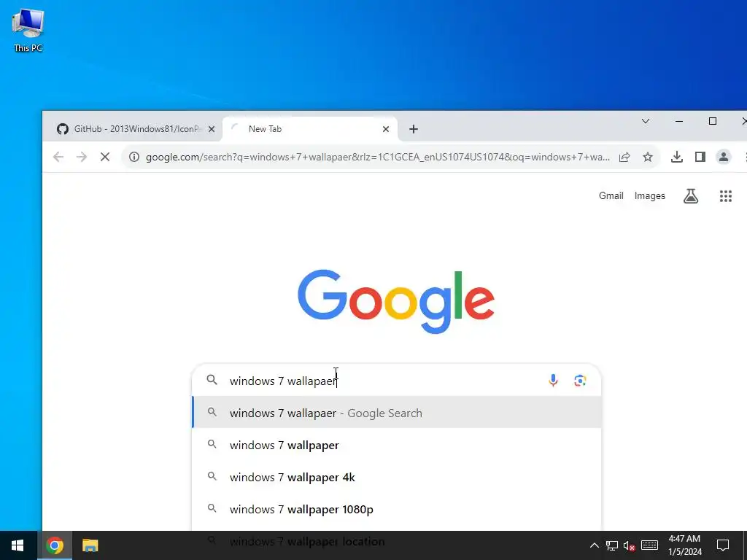The image size is (747, 560).
Task: Choose 'windows 7 wallapaer - Google Search' suggestion
Action: [x=396, y=413]
